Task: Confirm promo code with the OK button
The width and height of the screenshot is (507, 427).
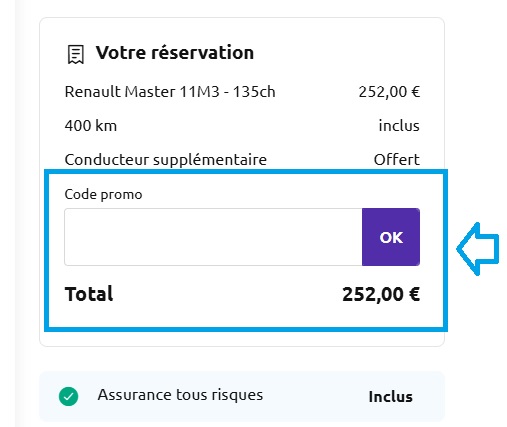Action: (x=391, y=237)
